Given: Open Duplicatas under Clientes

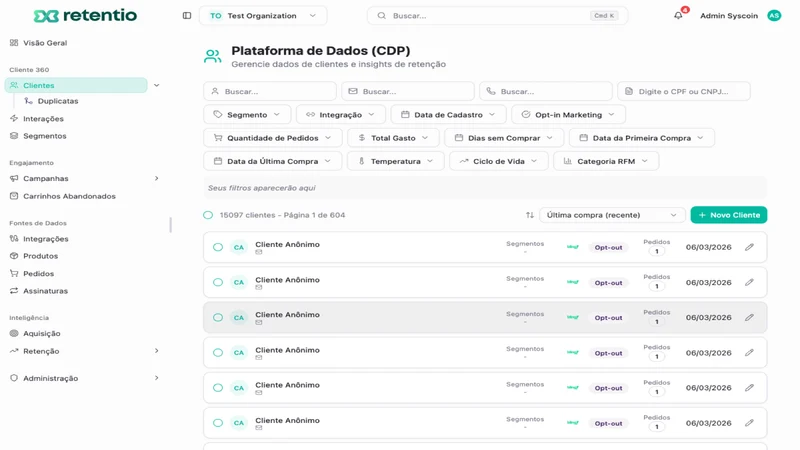Looking at the screenshot, I should [58, 101].
